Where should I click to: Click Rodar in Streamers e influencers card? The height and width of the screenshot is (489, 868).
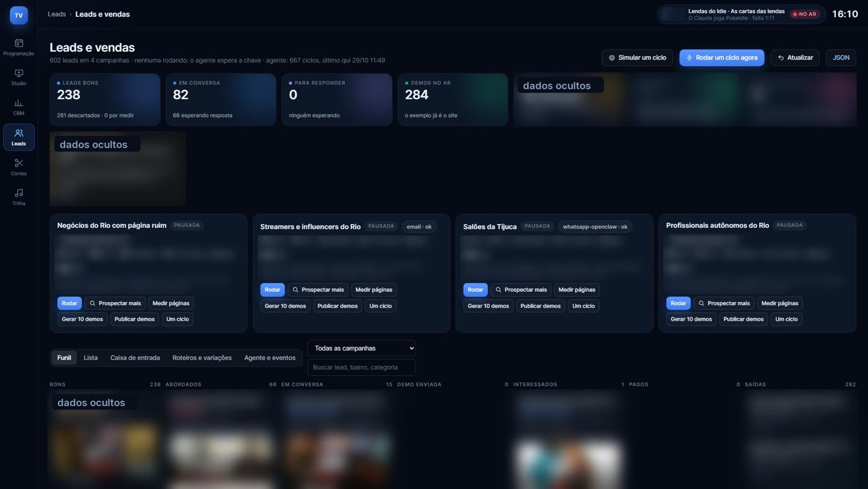(x=273, y=290)
